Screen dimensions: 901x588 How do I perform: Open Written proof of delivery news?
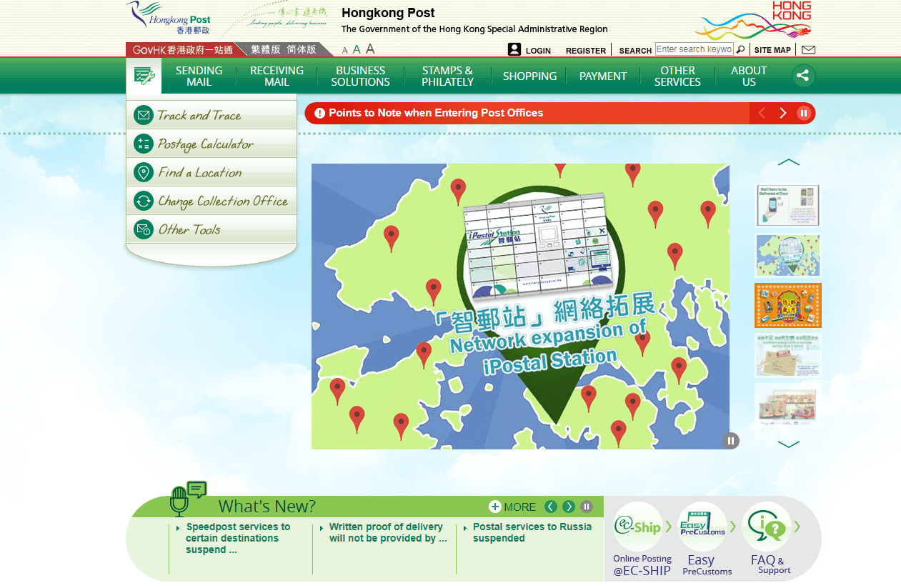pos(388,532)
